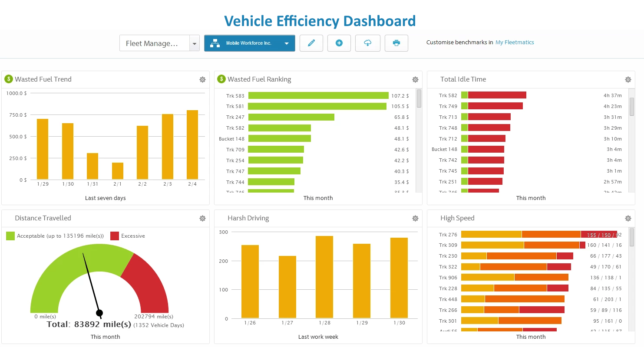Click Trk 276 high speed bar
This screenshot has height=347, width=644.
(x=539, y=234)
